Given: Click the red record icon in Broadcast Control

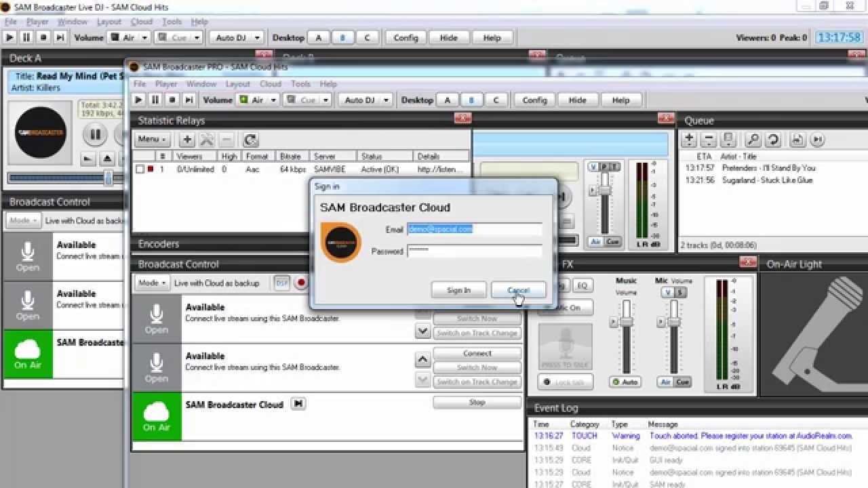Looking at the screenshot, I should (x=300, y=283).
